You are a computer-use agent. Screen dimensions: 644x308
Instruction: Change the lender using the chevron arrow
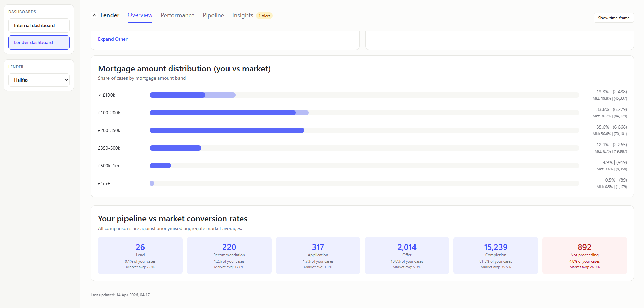tap(66, 80)
